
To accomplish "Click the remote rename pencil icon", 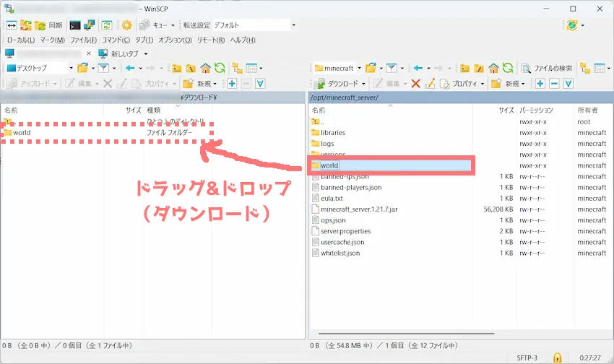I will tap(430, 83).
